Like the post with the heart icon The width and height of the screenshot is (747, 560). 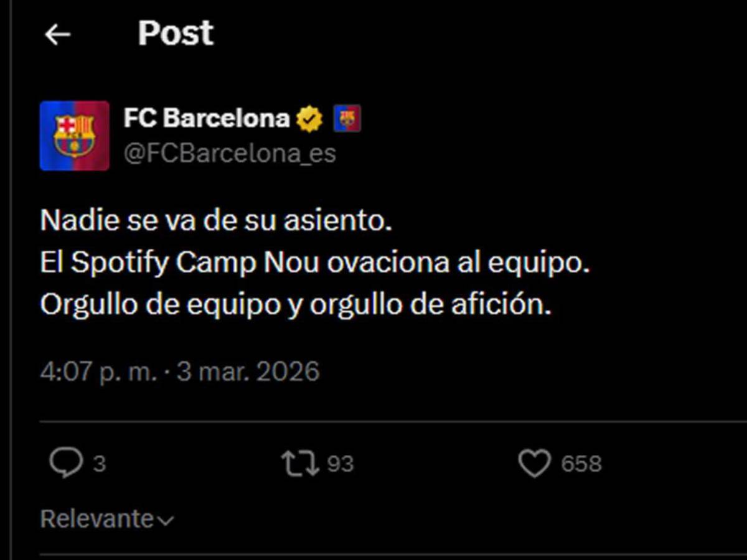(x=535, y=464)
